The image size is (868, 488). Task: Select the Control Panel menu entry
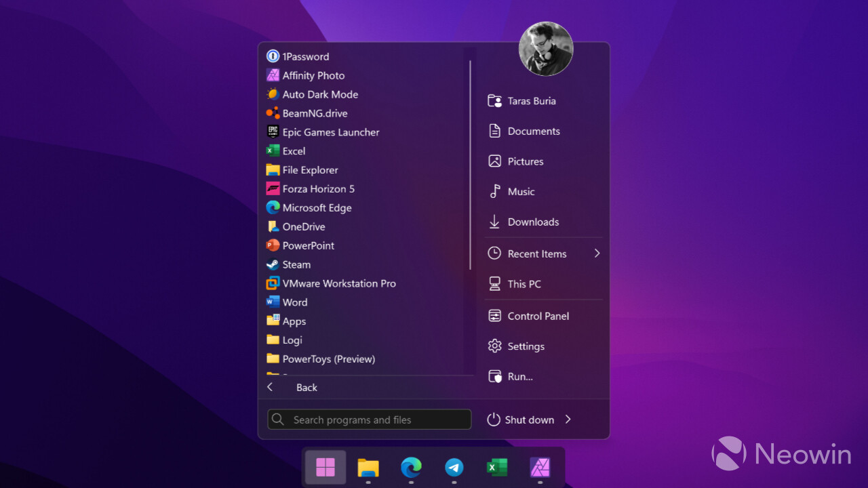coord(544,316)
